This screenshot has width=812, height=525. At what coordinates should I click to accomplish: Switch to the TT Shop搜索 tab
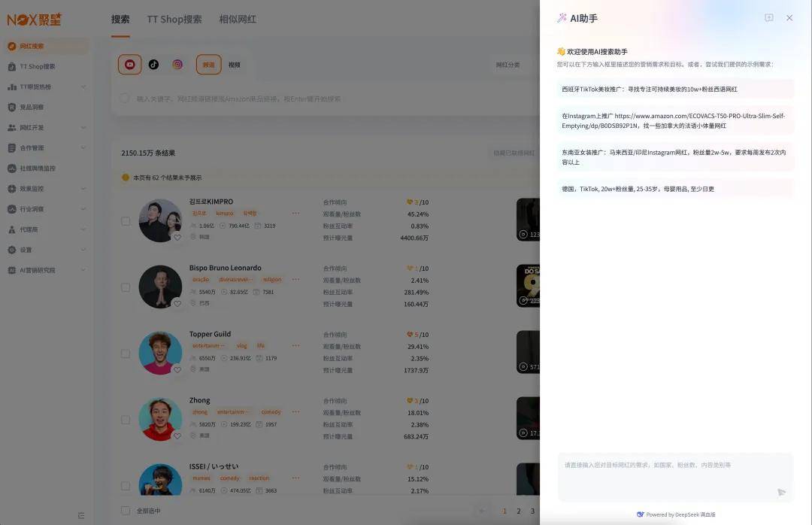[x=174, y=19]
